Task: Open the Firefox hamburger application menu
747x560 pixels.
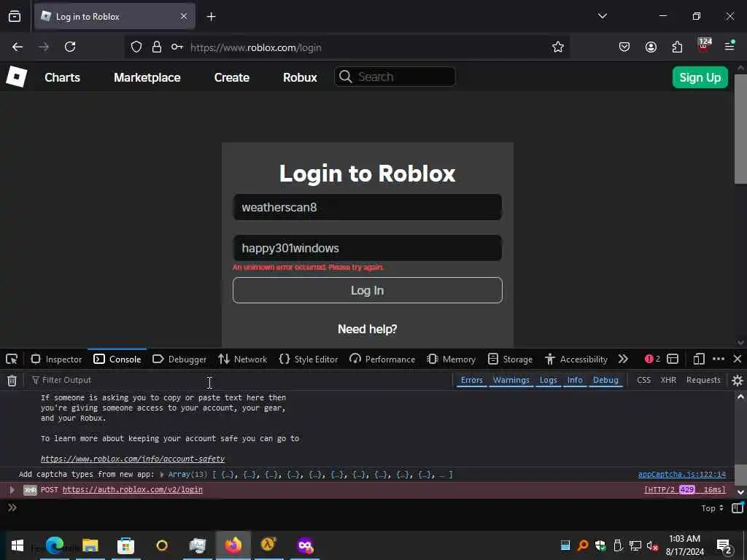Action: pos(729,46)
